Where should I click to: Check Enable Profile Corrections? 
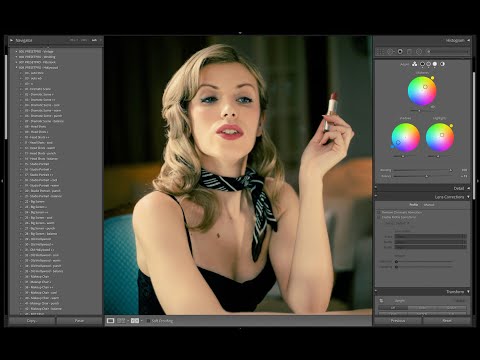tap(379, 217)
